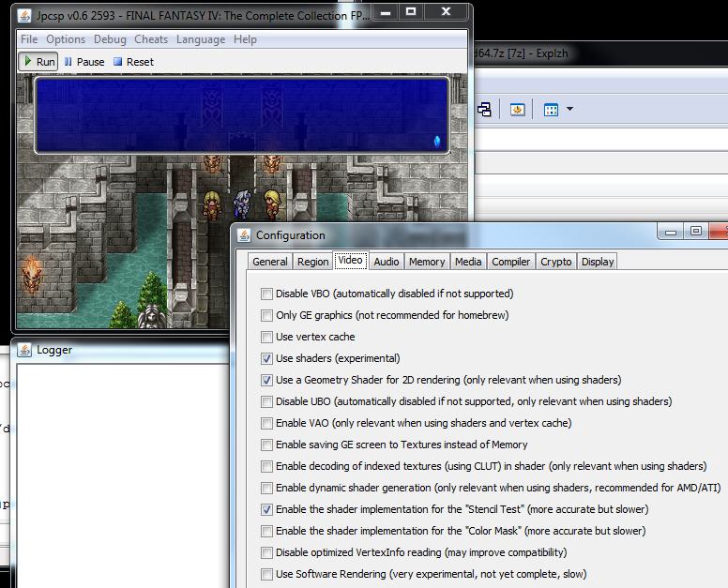
Task: Click the Explzh orange-picture window toolbar icon
Action: pos(517,110)
